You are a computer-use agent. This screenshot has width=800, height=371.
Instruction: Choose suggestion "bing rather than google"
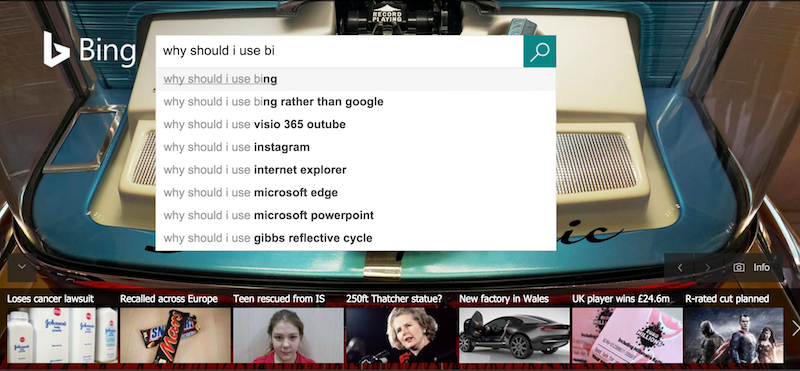(356, 102)
